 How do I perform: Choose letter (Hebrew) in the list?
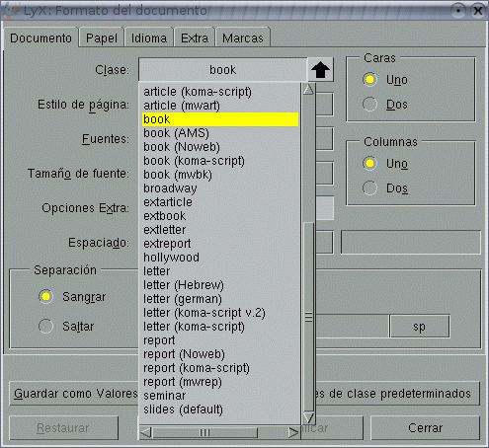pos(220,285)
